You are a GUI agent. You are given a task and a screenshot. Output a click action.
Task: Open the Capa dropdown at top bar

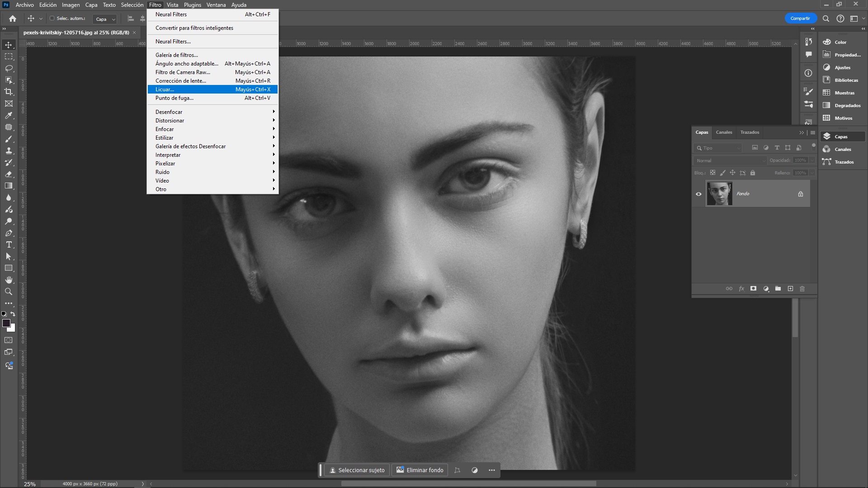[90, 5]
